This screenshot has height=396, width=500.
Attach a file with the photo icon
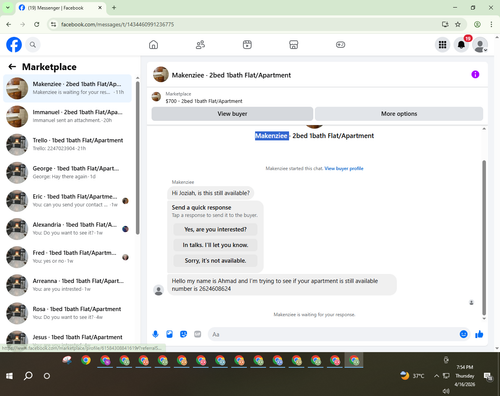coord(169,334)
